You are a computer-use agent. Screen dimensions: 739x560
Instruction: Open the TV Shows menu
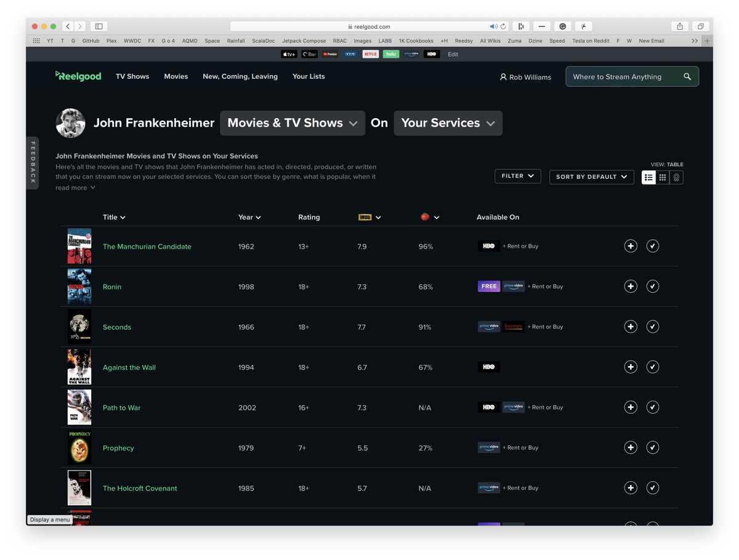tap(132, 76)
